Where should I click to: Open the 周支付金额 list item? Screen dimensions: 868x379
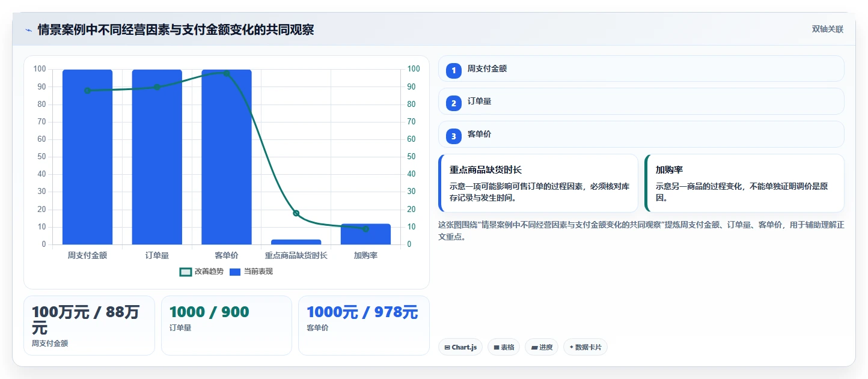point(641,68)
